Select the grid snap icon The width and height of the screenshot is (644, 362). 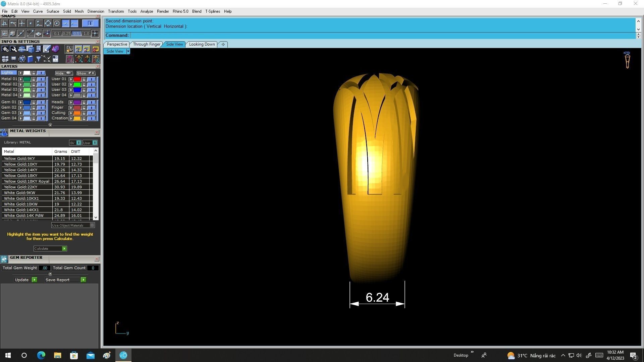5,34
